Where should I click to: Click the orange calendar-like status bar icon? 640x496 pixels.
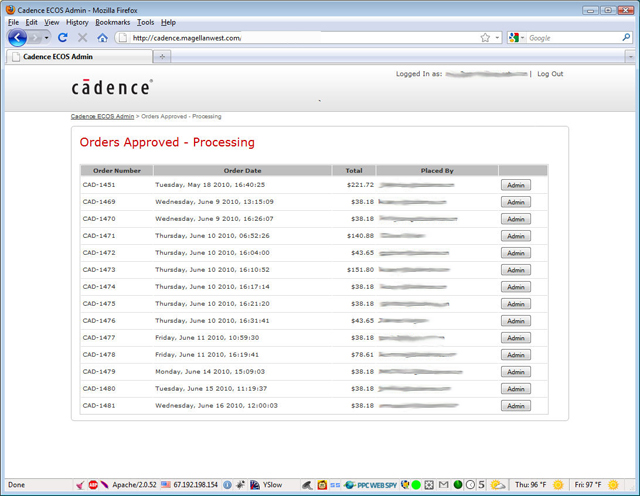(322, 485)
